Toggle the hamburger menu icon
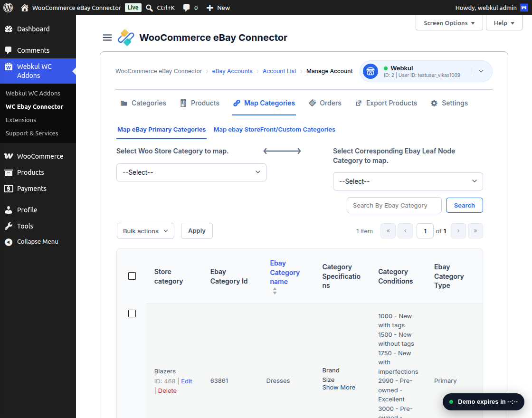 (107, 38)
